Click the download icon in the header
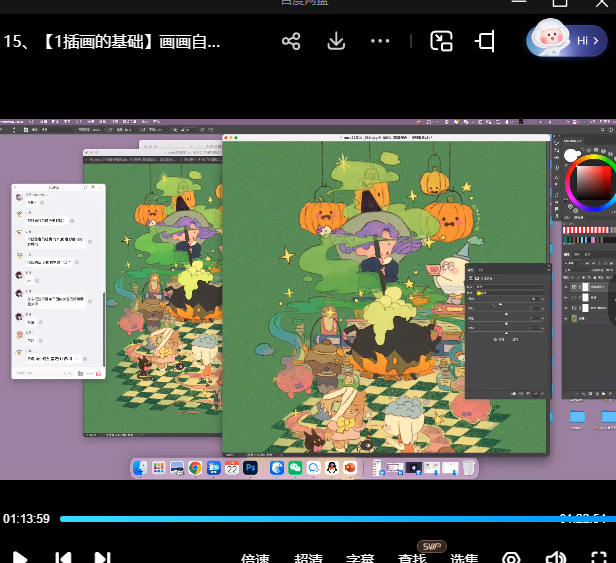Viewport: 616px width, 563px height. pos(336,41)
